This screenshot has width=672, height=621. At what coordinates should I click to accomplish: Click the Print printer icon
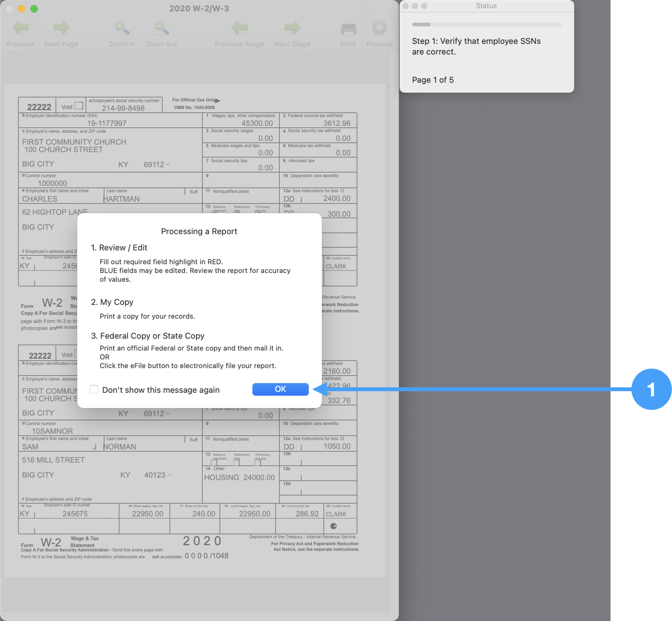coord(348,28)
